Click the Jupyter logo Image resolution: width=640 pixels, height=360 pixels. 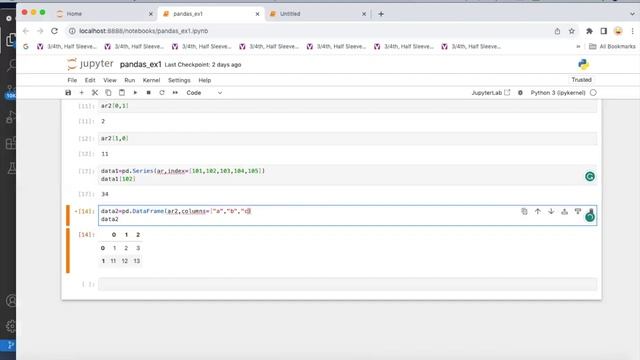click(90, 64)
